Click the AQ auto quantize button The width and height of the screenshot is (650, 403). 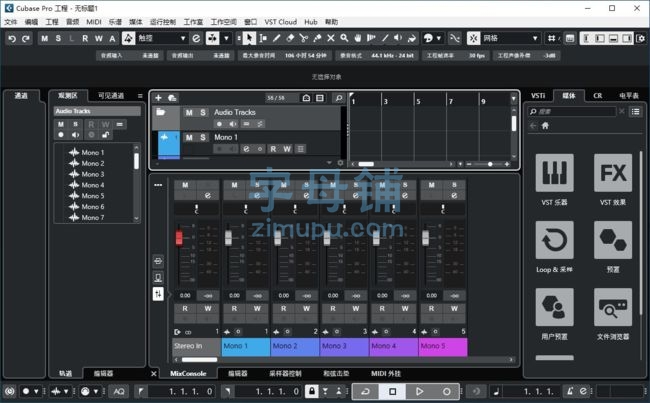point(119,391)
